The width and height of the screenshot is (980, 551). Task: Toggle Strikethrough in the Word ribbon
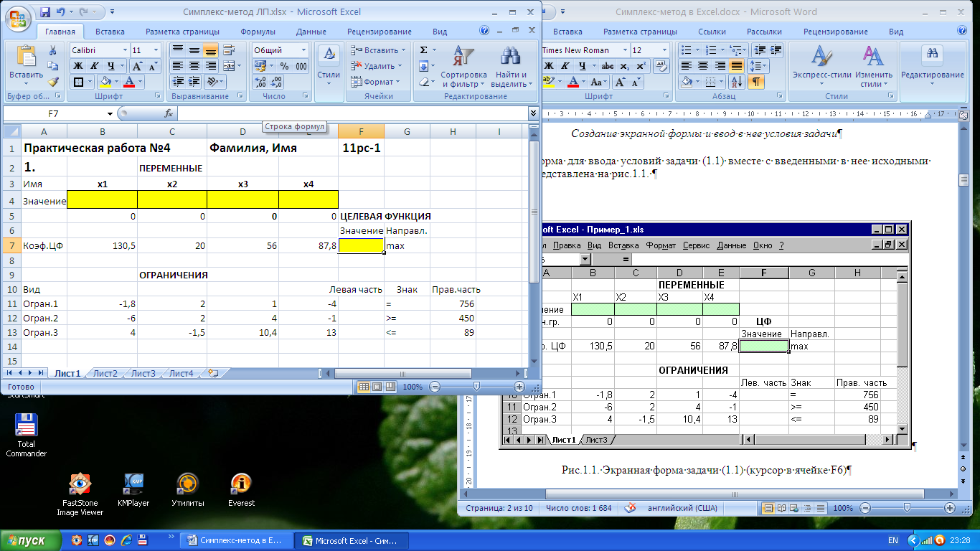pyautogui.click(x=607, y=66)
